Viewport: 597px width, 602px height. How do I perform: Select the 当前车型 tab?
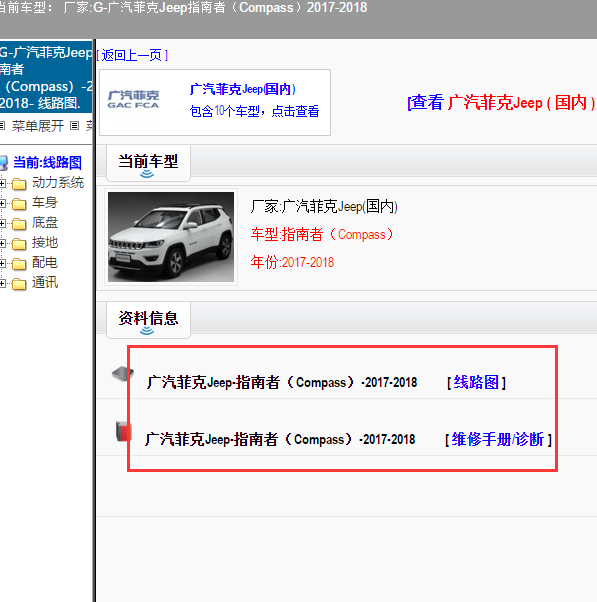point(148,162)
